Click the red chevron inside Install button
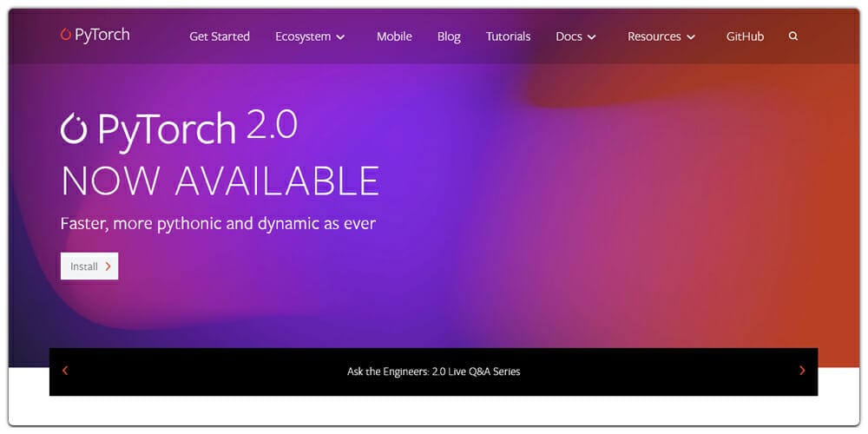This screenshot has width=868, height=434. click(108, 266)
